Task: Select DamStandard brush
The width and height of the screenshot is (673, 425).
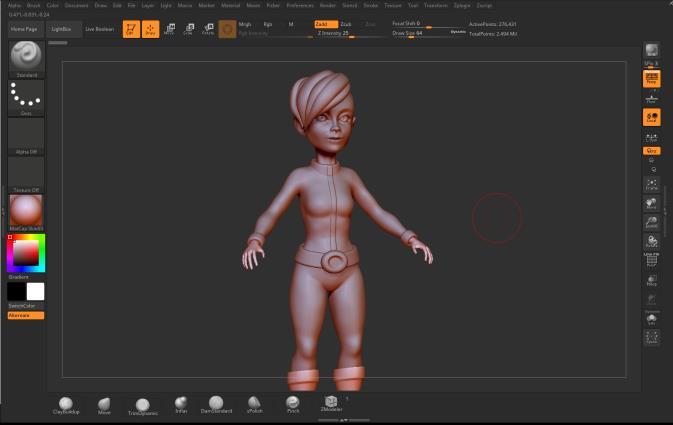Action: 216,405
